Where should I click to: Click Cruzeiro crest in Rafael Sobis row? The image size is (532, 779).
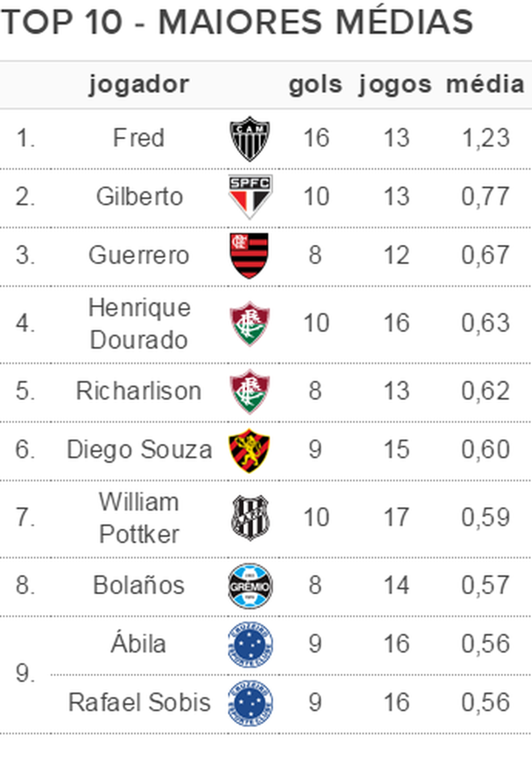pos(250,703)
